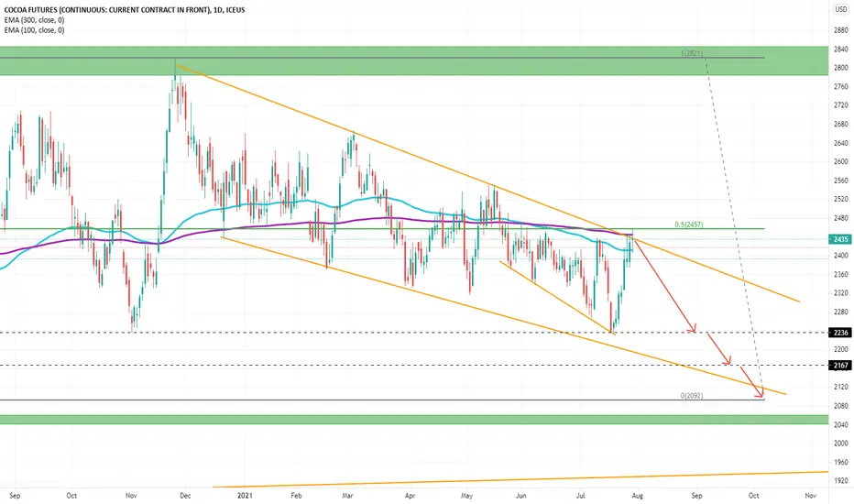Click the red arrow head at 2167 level

click(x=728, y=361)
